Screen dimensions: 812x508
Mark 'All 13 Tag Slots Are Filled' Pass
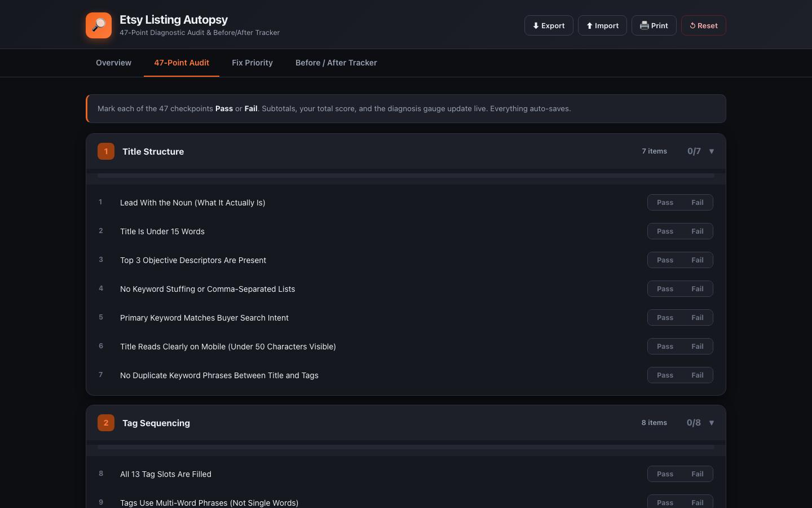pos(665,474)
